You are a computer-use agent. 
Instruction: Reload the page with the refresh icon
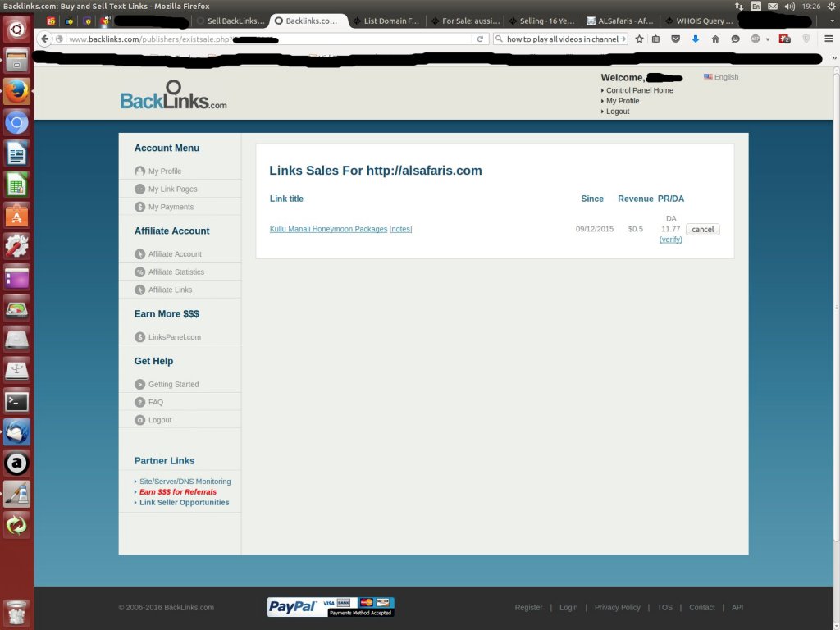480,39
